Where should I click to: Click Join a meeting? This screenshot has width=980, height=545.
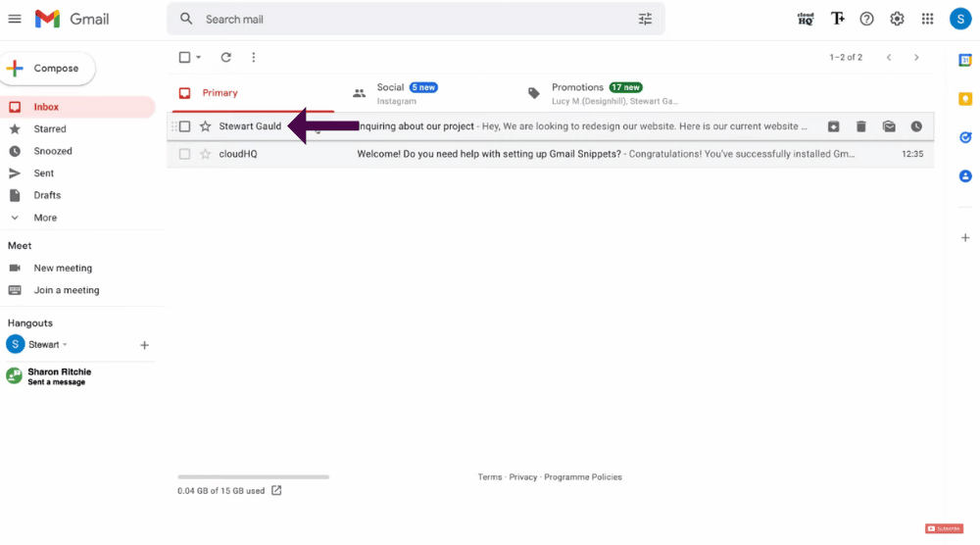point(67,290)
